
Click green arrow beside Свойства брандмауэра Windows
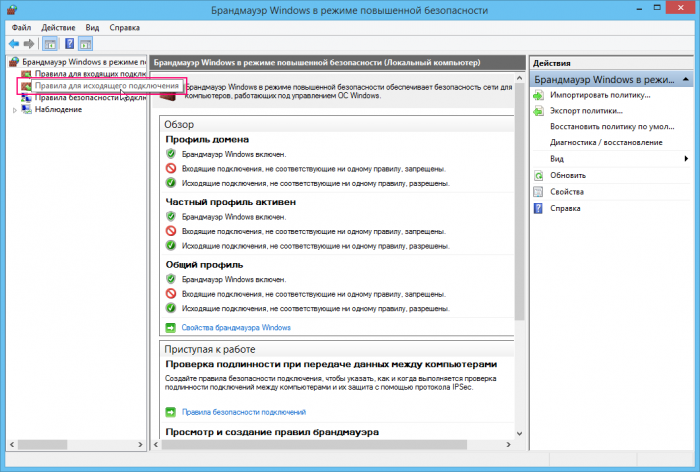click(171, 328)
